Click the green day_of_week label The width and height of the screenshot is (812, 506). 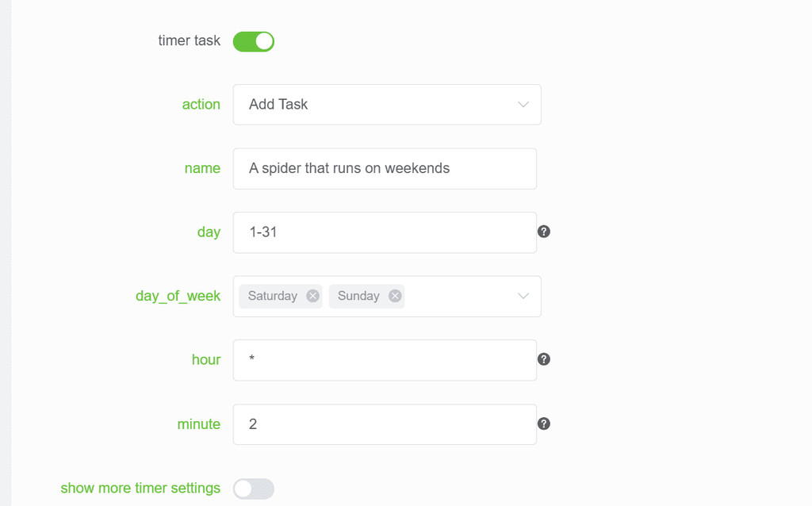coord(178,296)
